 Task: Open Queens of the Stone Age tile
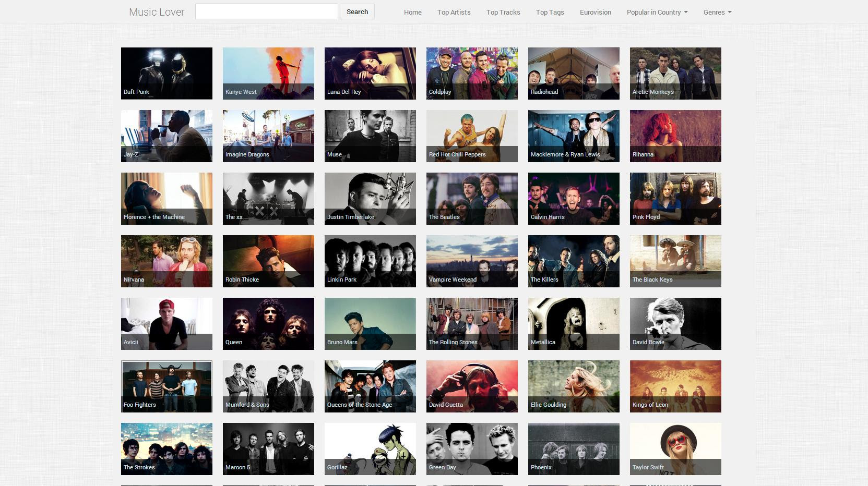[x=370, y=386]
